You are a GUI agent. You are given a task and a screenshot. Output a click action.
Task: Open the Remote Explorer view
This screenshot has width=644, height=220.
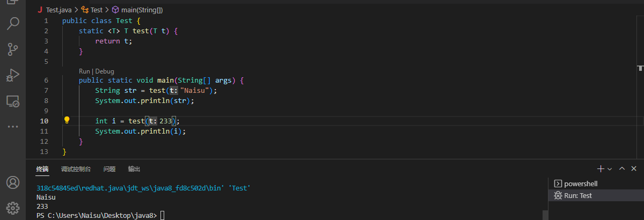pos(13,101)
